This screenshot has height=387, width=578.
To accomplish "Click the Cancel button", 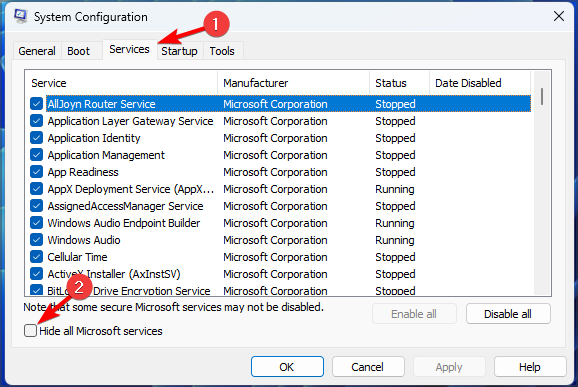I will (368, 367).
